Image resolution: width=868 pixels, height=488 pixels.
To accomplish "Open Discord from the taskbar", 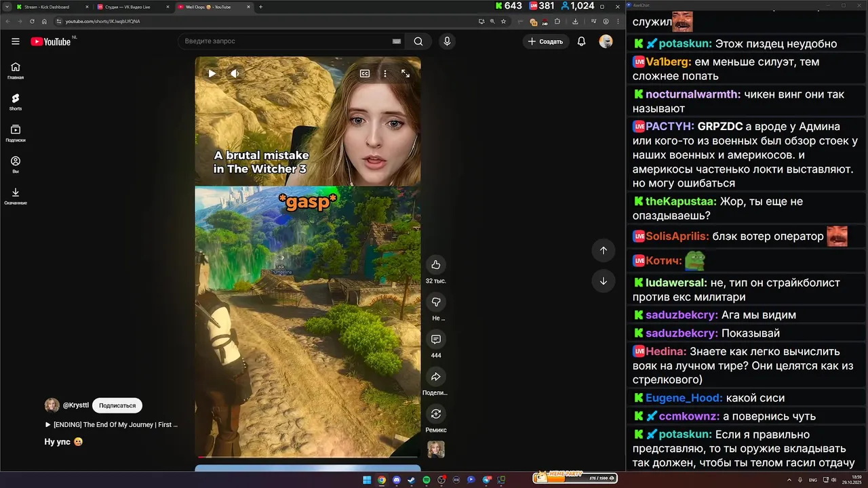I will pyautogui.click(x=397, y=480).
